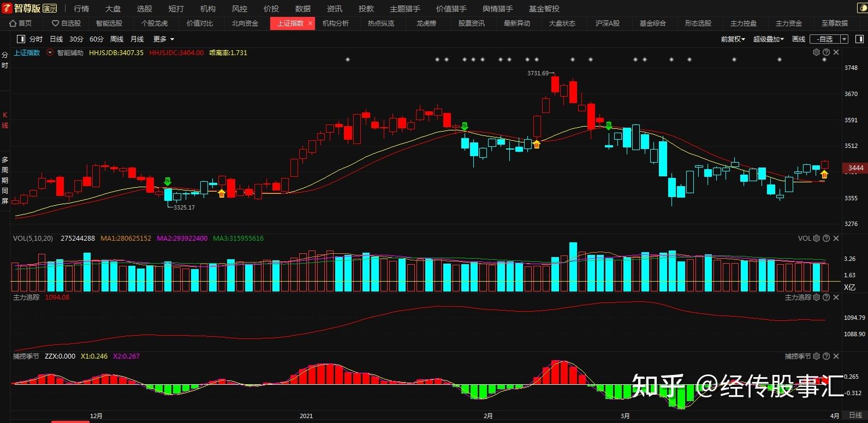Click the 3月 date marker on timeline
Viewport: 868px width, 423px height.
tap(625, 416)
